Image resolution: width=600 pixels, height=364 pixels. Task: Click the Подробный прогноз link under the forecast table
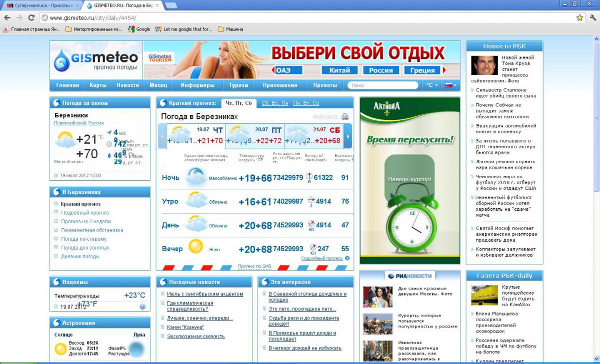322,258
